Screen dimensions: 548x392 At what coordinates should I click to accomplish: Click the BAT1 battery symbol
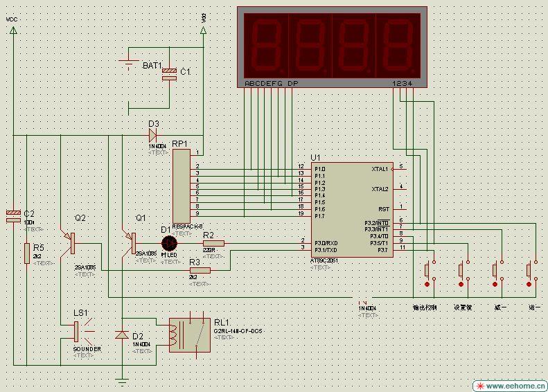129,63
